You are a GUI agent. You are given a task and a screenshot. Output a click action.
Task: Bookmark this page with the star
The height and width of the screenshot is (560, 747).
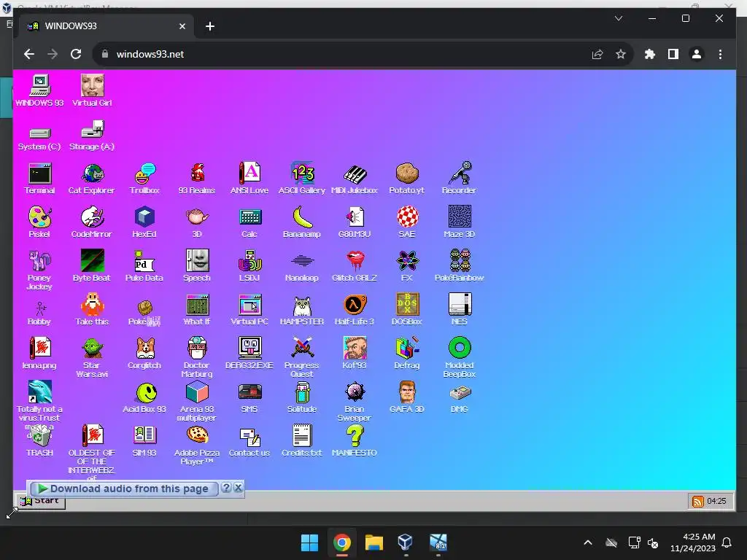tap(620, 54)
